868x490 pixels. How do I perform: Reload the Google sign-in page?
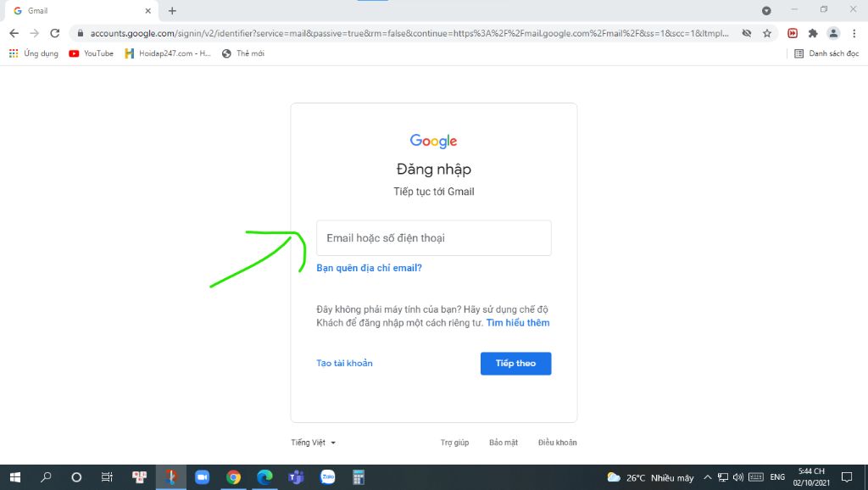coord(55,33)
